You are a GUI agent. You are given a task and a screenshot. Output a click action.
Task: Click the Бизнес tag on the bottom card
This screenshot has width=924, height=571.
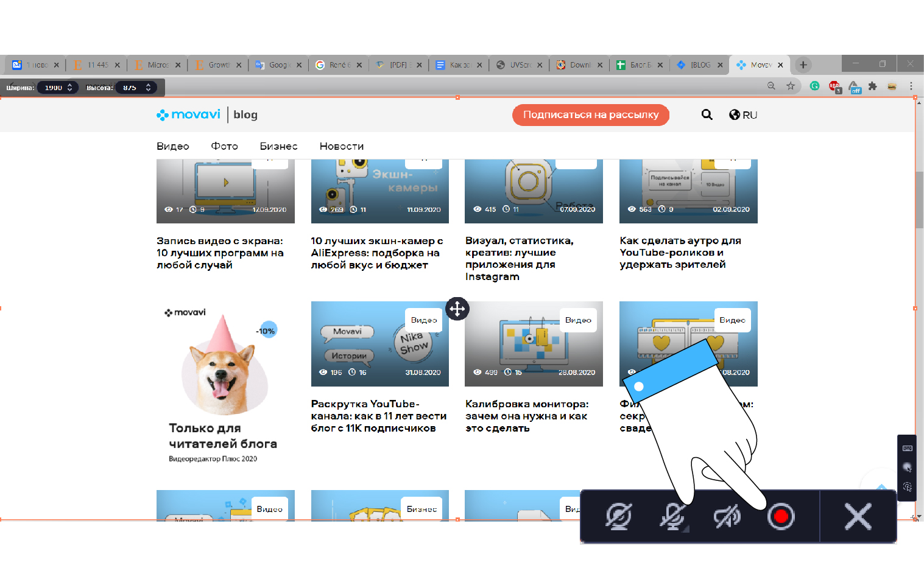coord(421,509)
